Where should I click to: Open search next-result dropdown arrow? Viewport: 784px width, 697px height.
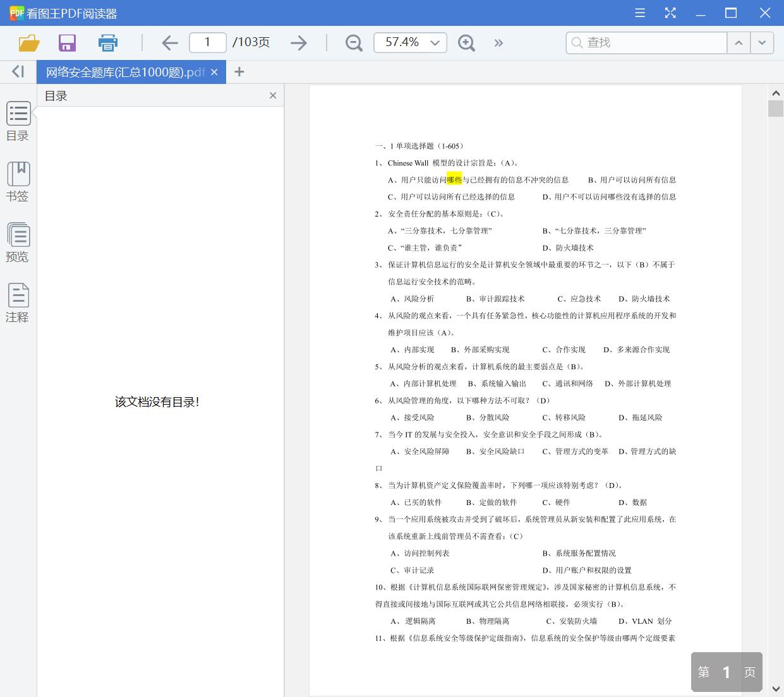click(x=762, y=42)
